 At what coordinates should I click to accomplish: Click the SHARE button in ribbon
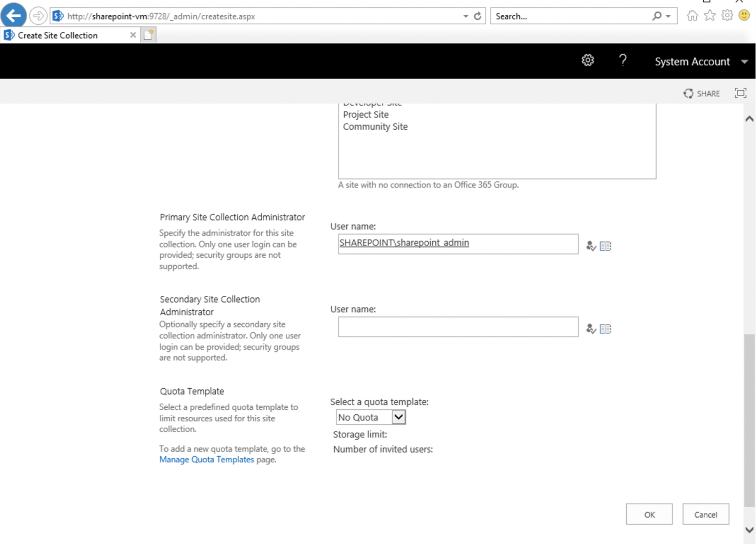click(702, 93)
